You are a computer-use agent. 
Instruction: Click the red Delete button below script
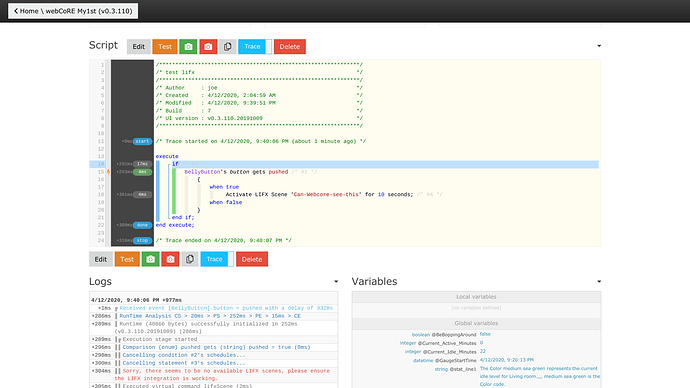[252, 259]
